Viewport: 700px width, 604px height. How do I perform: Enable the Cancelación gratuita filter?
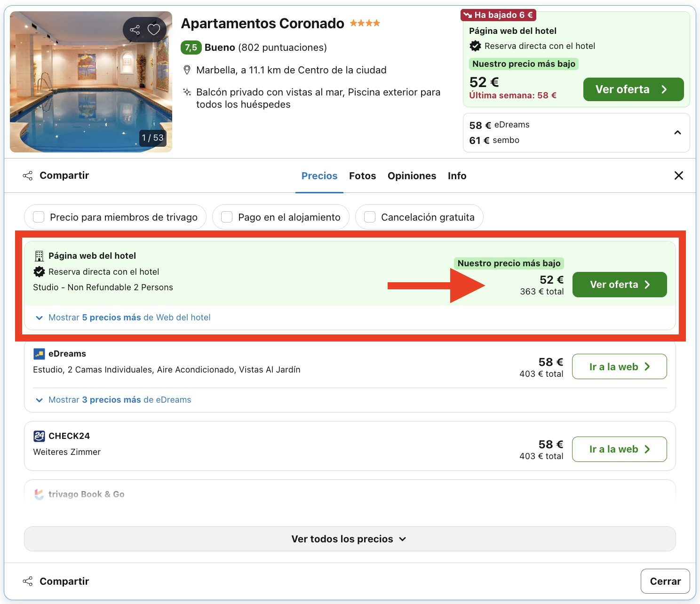tap(369, 217)
